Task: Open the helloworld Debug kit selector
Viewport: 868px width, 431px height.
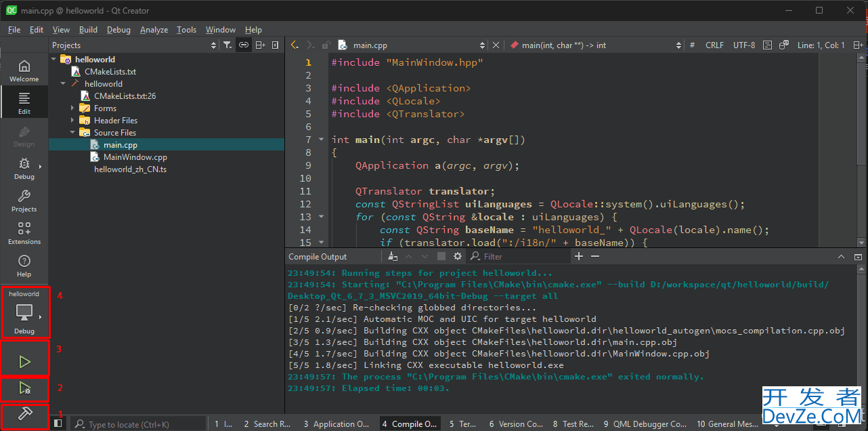Action: (24, 312)
